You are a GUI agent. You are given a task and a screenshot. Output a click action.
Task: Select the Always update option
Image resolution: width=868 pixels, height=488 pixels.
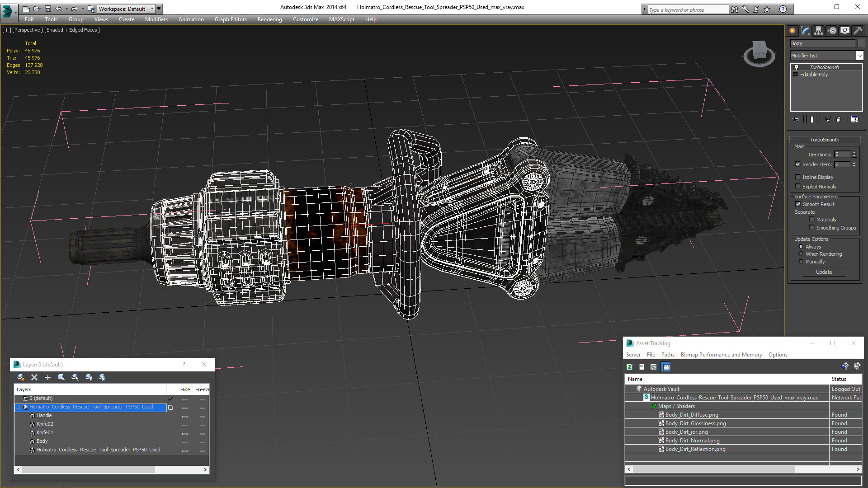(801, 247)
